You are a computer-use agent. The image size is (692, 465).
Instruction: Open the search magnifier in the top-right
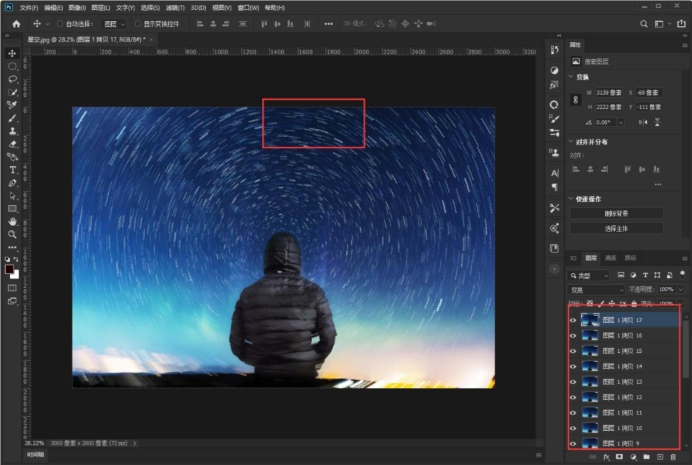(x=644, y=24)
